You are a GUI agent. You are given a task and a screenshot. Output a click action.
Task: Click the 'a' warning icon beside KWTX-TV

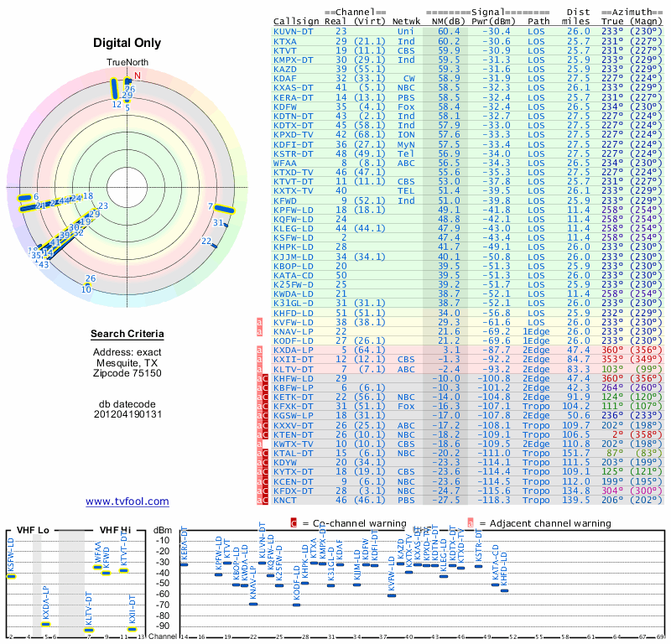coord(259,444)
